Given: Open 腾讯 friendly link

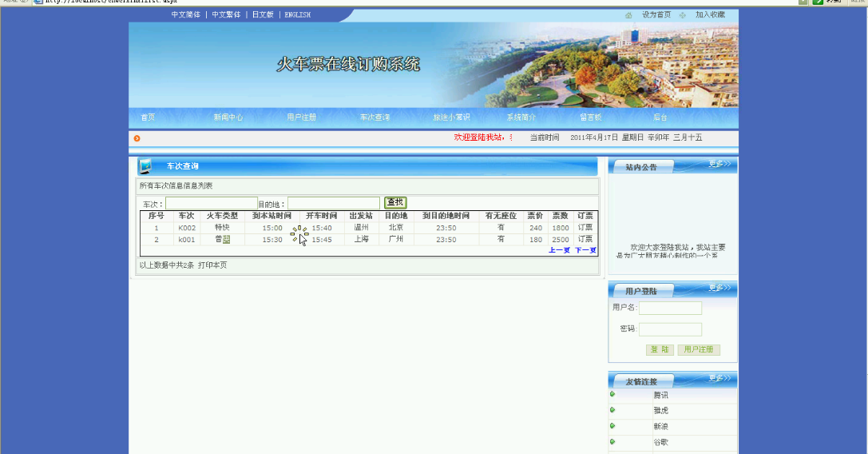Looking at the screenshot, I should pos(661,395).
